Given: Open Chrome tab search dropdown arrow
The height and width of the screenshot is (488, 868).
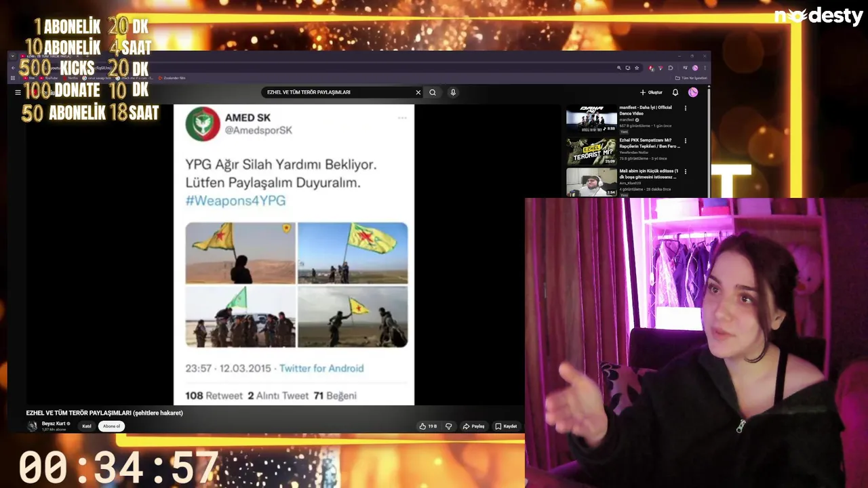Looking at the screenshot, I should point(13,56).
